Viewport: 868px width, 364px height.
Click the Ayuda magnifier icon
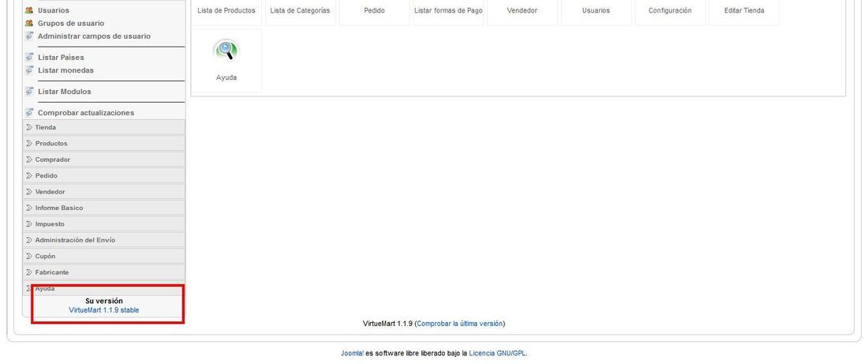(226, 51)
